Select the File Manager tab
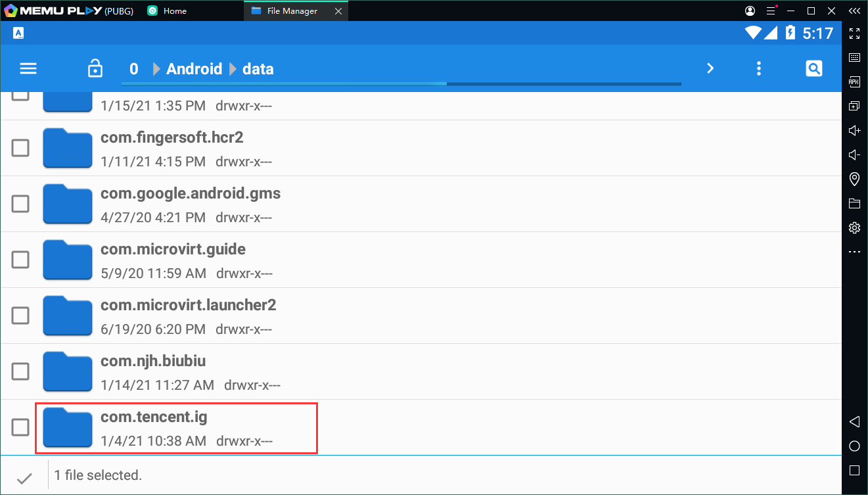The width and height of the screenshot is (868, 495). point(292,11)
